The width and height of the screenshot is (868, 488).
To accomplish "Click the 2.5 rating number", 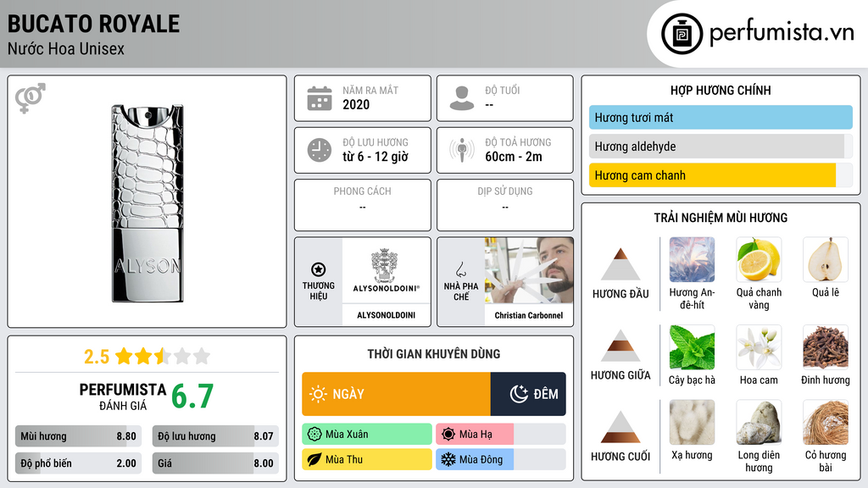I will click(97, 357).
